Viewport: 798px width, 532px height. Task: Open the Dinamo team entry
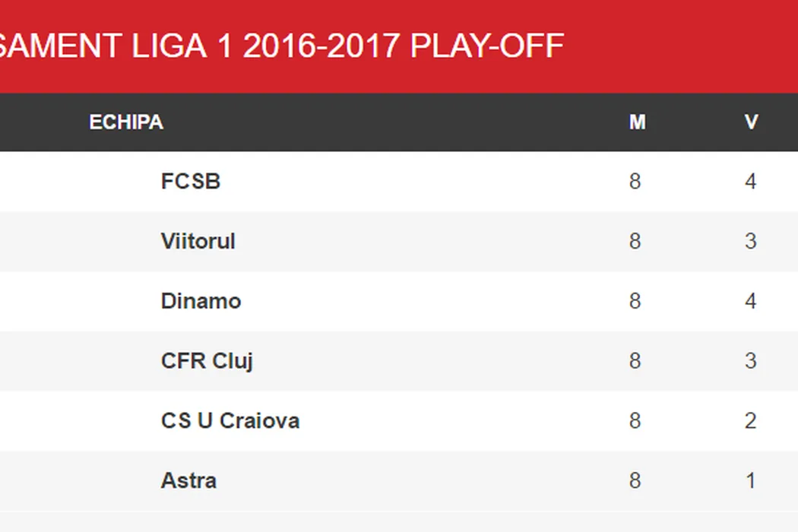point(201,301)
